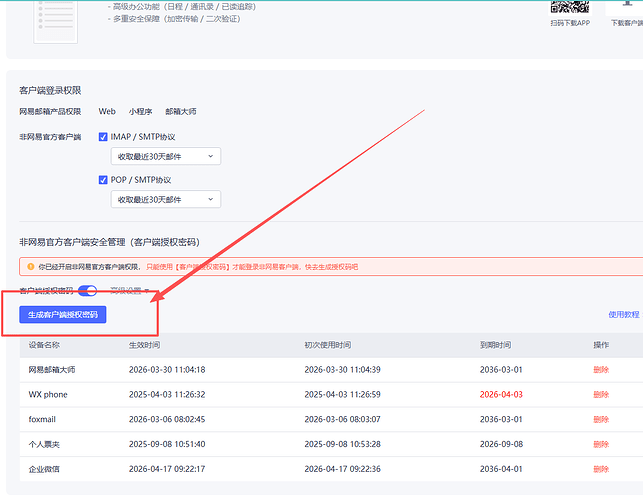This screenshot has height=500, width=643.
Task: Click the 小程序 product permission label
Action: (x=140, y=111)
